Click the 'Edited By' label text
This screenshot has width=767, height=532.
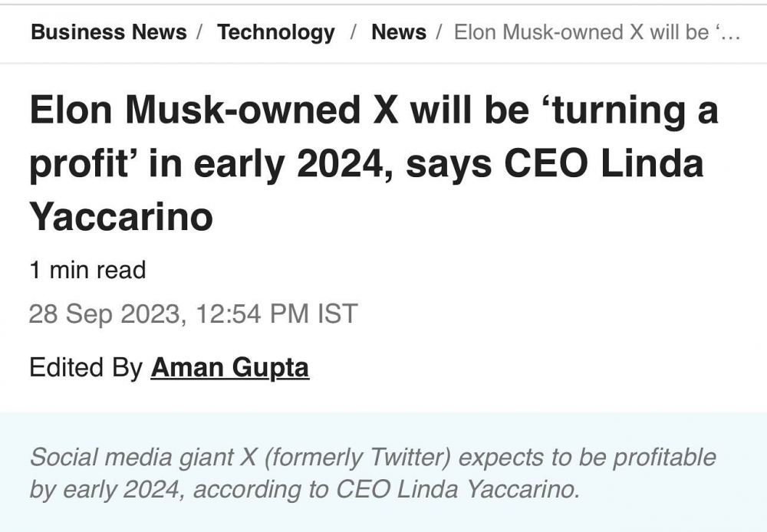86,367
